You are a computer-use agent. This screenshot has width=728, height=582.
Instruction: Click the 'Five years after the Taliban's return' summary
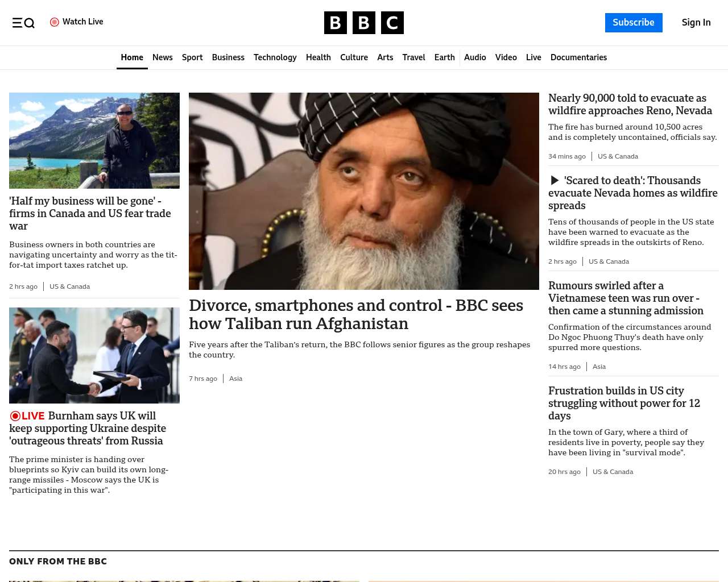click(359, 350)
